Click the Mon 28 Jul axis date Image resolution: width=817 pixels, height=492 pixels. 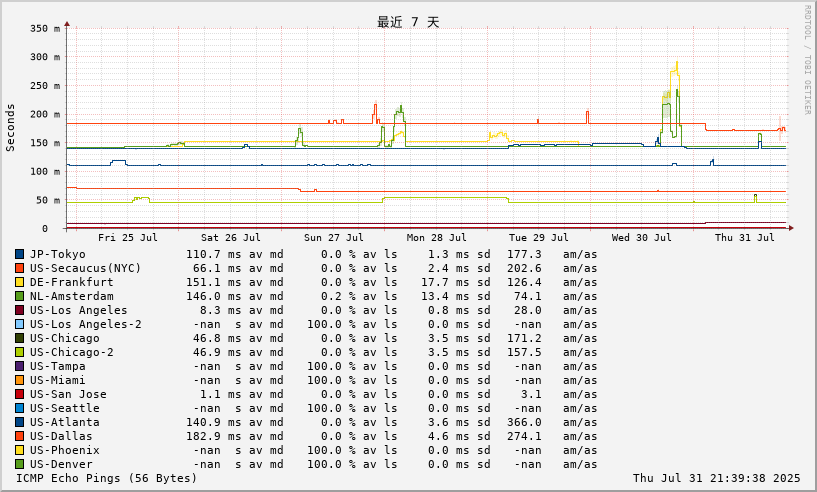437,238
